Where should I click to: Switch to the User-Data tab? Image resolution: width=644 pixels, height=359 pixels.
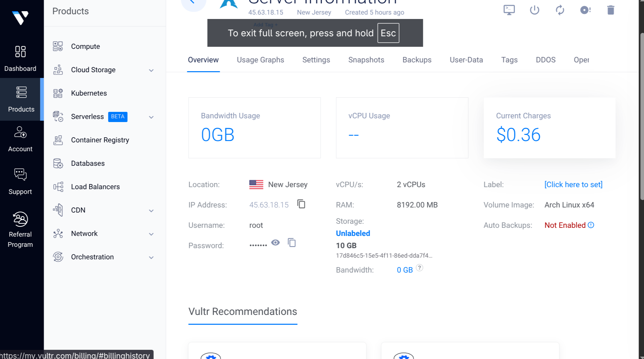pos(466,60)
